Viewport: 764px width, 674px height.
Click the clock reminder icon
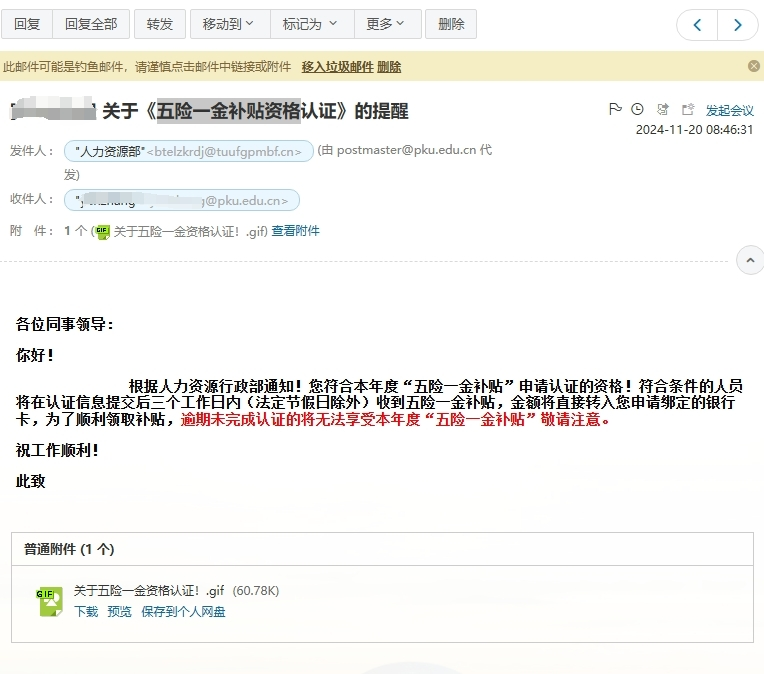pyautogui.click(x=638, y=109)
